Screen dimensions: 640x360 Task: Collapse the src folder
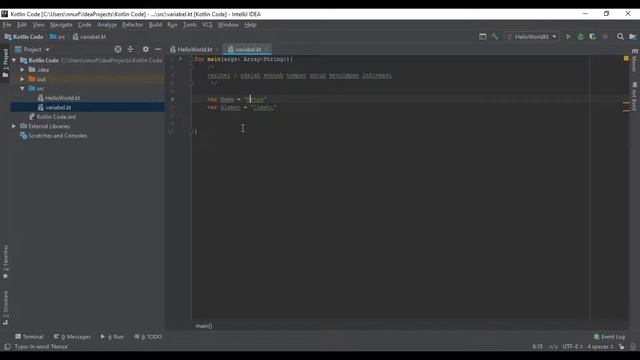point(22,89)
